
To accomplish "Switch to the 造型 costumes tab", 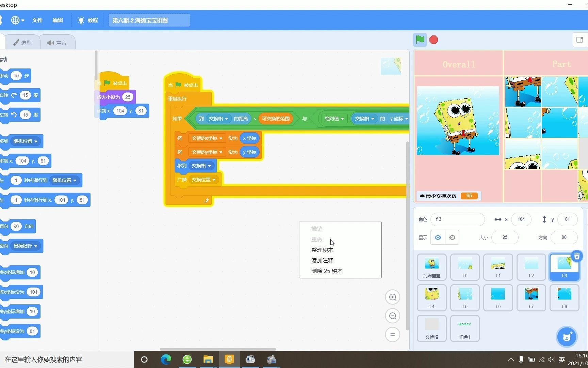I will tap(22, 43).
